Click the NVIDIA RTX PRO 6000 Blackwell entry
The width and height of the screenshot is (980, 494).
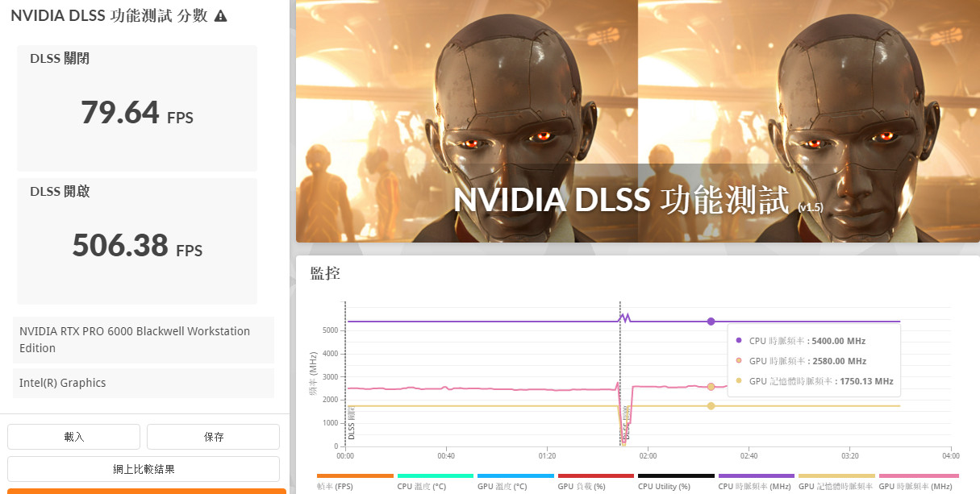(x=144, y=339)
